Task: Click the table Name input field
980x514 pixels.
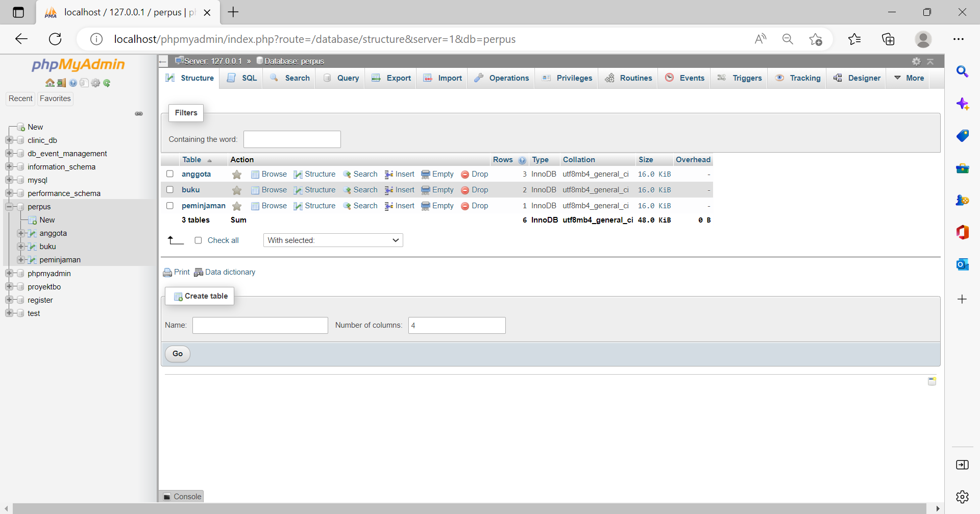Action: (x=260, y=325)
